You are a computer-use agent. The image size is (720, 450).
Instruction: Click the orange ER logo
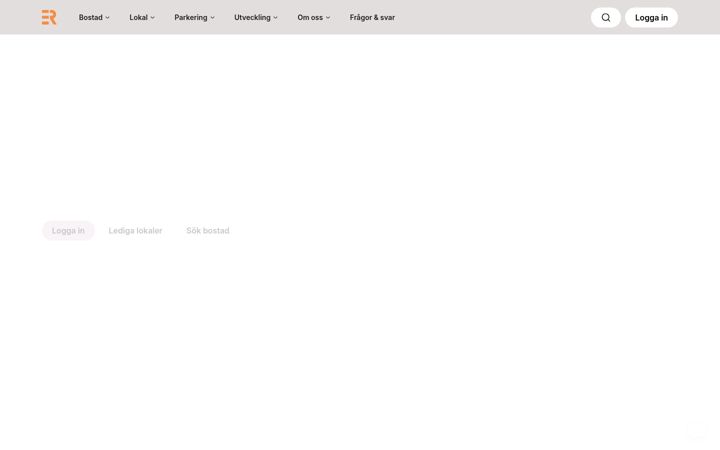[x=49, y=17]
